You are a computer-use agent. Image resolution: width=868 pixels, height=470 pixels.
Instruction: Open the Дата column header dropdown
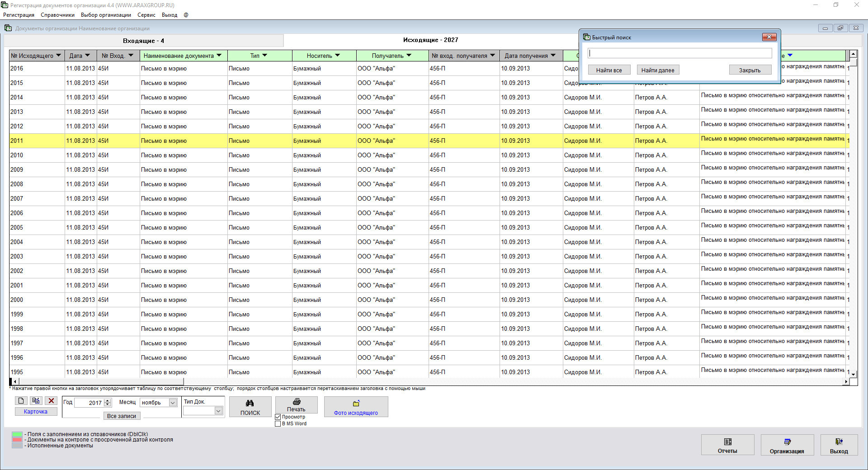click(87, 56)
